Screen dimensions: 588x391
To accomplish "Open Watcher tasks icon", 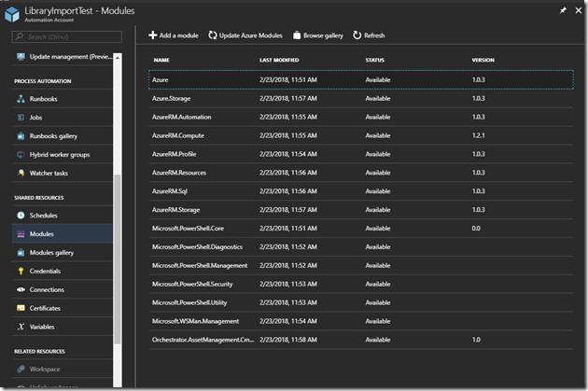I will coord(21,173).
